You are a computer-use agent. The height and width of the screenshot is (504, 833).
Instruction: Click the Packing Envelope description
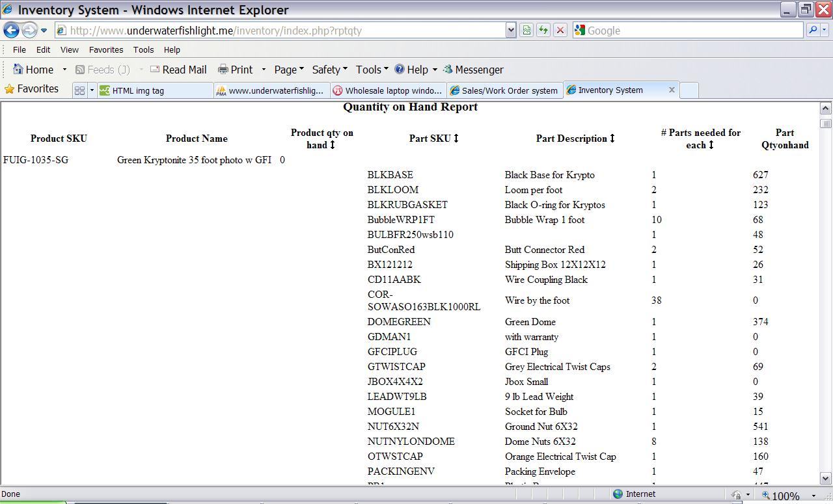tap(540, 471)
